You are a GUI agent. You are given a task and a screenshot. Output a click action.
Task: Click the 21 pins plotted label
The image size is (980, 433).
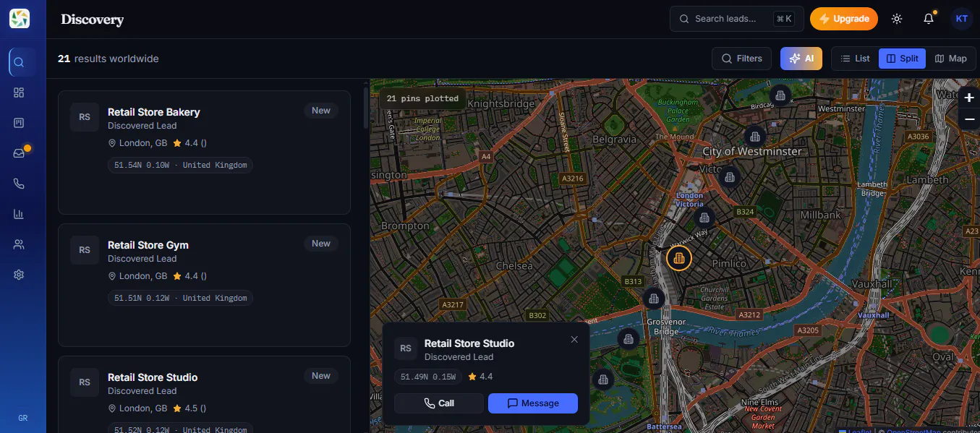click(x=422, y=98)
